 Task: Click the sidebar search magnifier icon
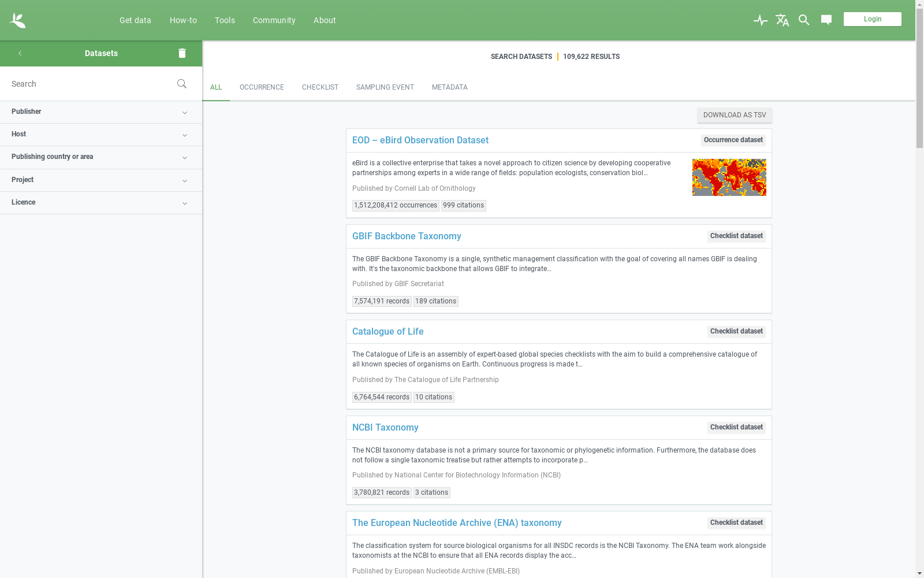click(x=182, y=84)
